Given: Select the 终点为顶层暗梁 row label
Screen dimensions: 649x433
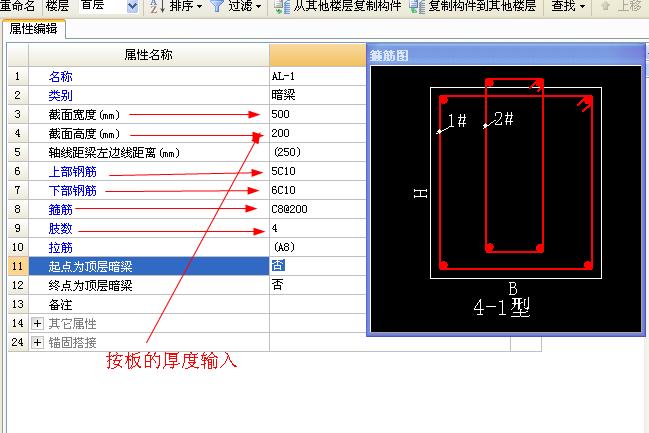Looking at the screenshot, I should (90, 285).
